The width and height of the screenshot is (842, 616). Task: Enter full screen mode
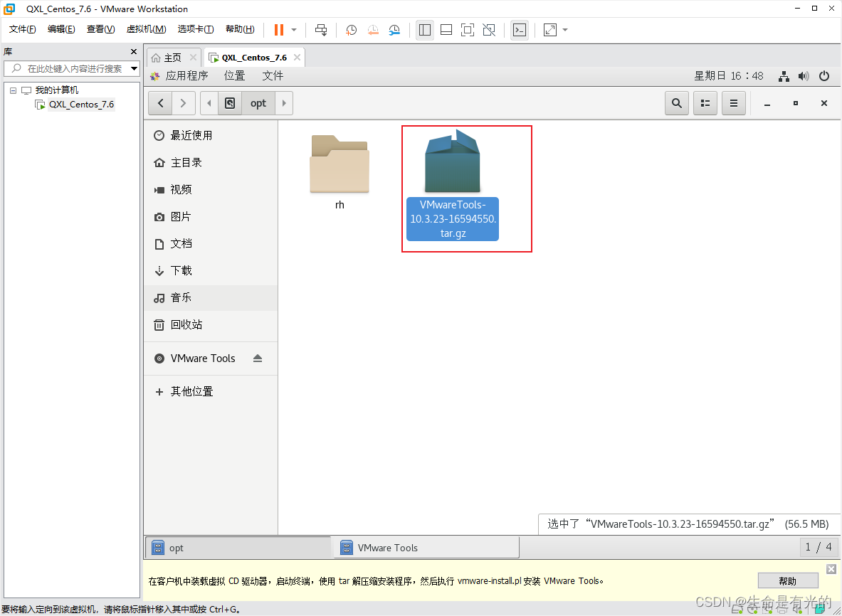click(468, 29)
